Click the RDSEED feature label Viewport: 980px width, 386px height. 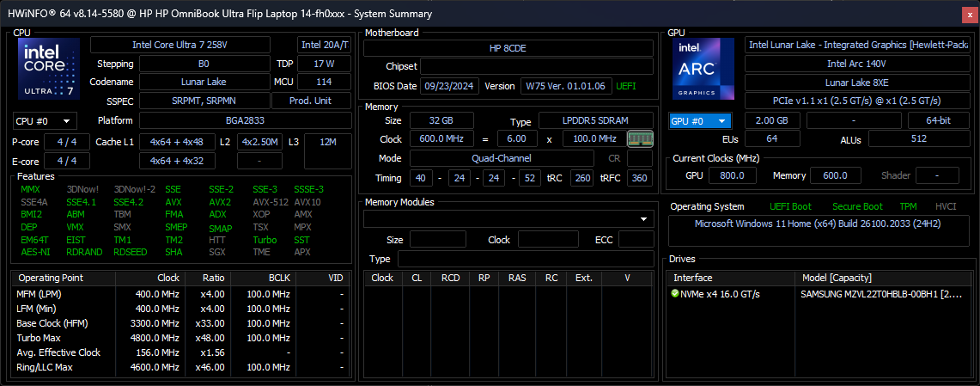[130, 252]
